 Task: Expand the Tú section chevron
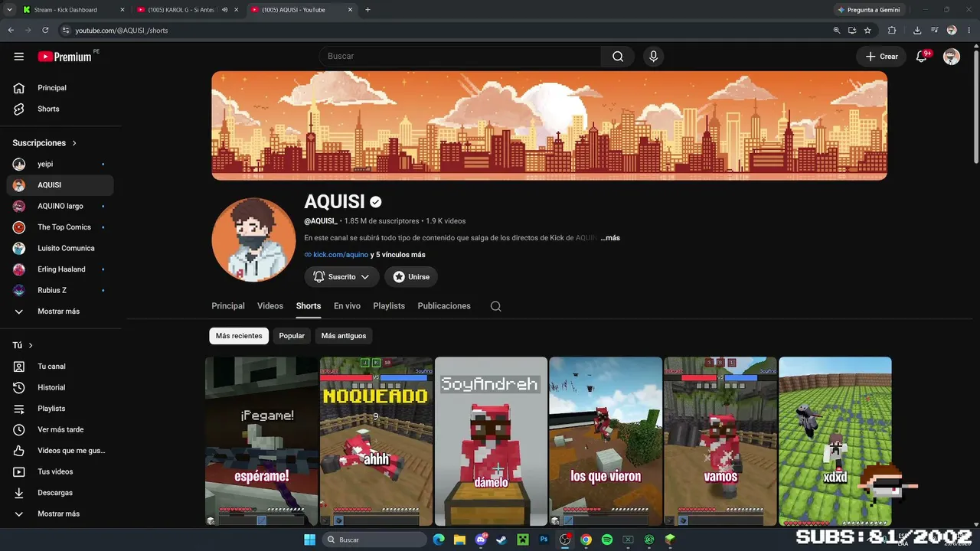pos(31,346)
